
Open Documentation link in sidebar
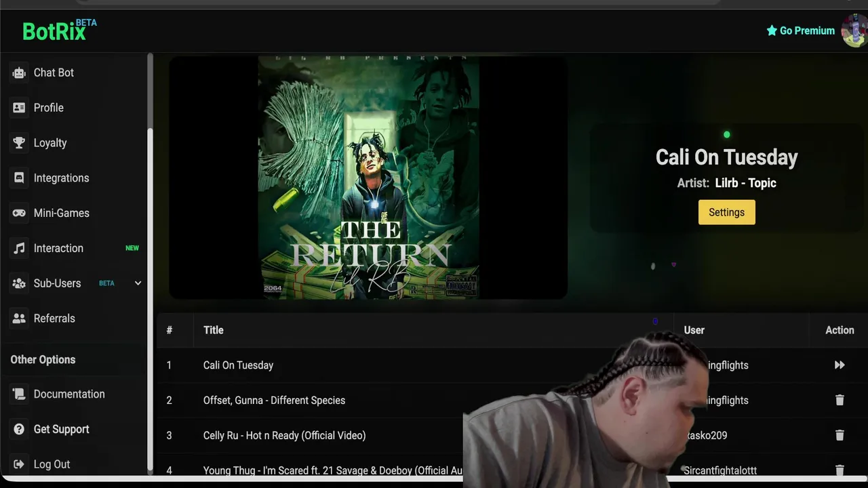[69, 394]
